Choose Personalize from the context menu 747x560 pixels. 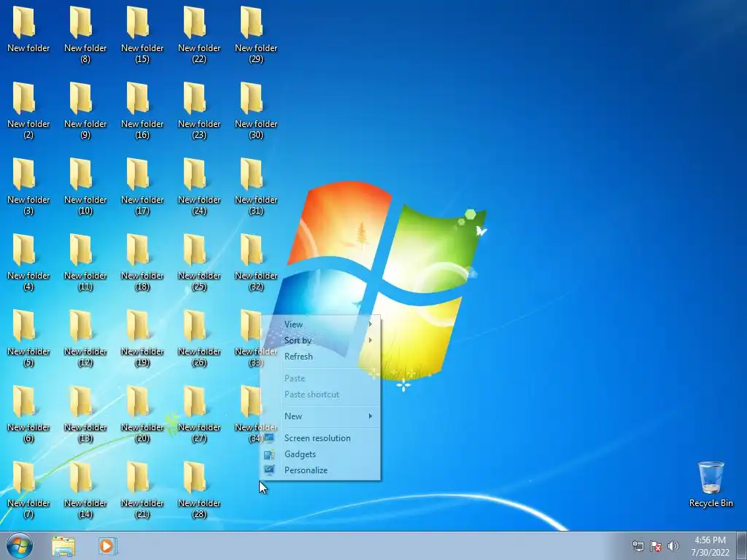coord(320,470)
